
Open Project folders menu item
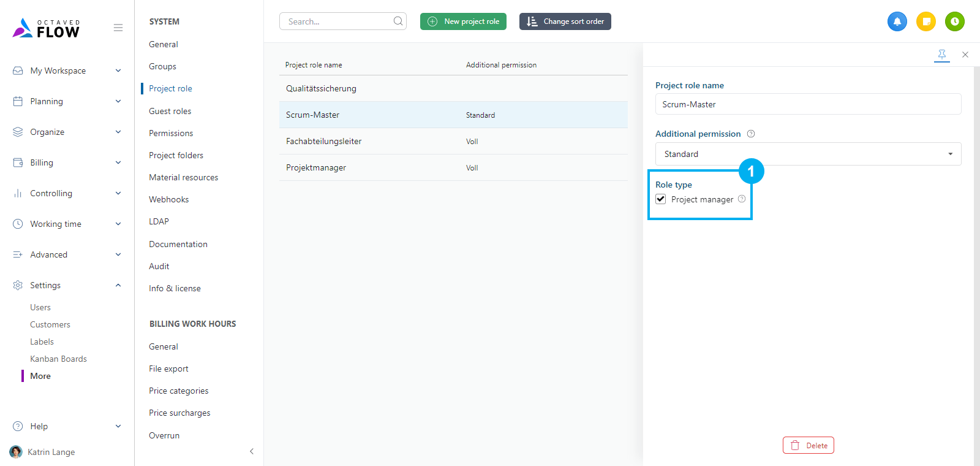point(176,155)
